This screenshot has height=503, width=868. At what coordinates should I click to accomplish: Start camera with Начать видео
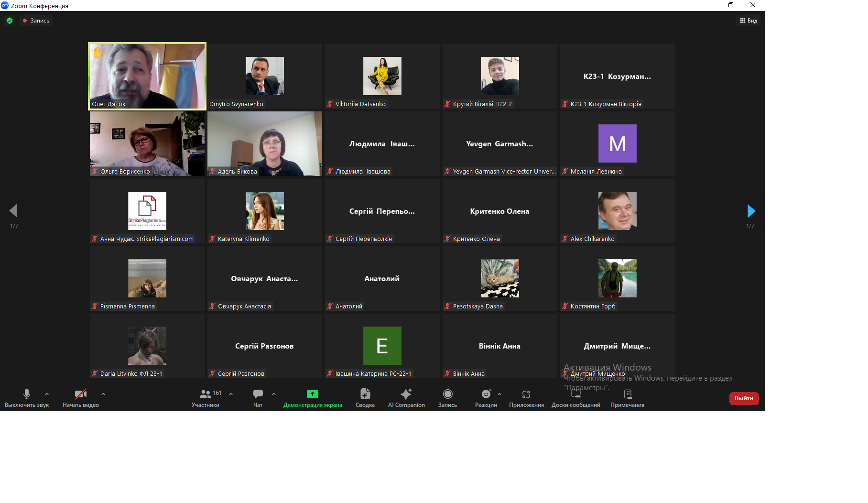(80, 398)
